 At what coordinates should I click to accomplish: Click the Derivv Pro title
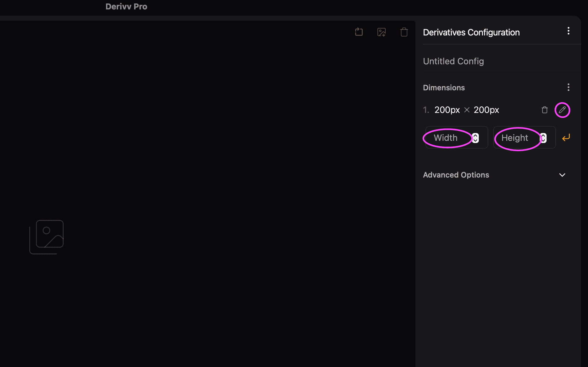[x=126, y=6]
